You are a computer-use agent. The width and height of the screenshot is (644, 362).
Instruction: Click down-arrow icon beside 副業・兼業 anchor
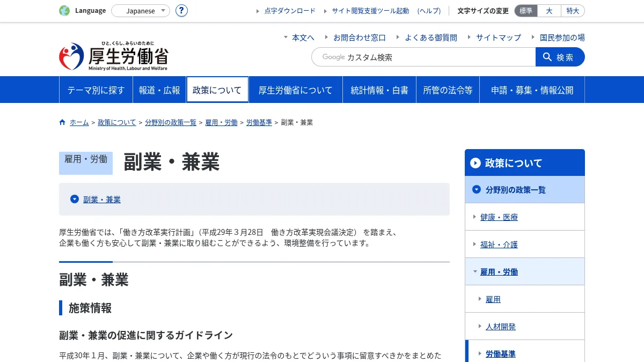coord(75,199)
